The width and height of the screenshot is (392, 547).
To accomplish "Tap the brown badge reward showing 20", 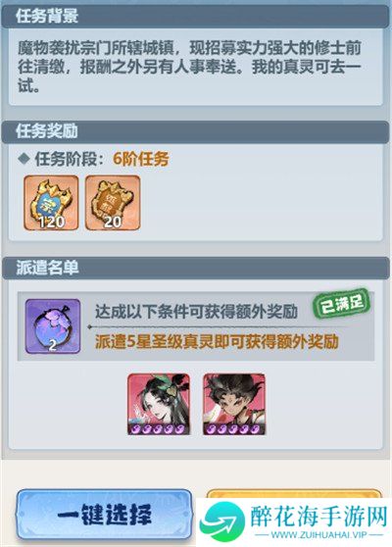I will click(x=113, y=203).
